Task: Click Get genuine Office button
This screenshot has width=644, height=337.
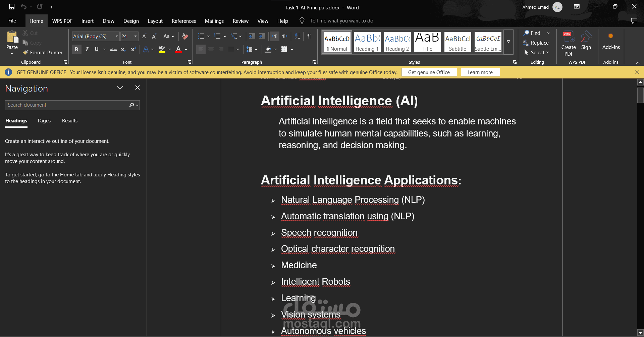Action: [x=429, y=72]
